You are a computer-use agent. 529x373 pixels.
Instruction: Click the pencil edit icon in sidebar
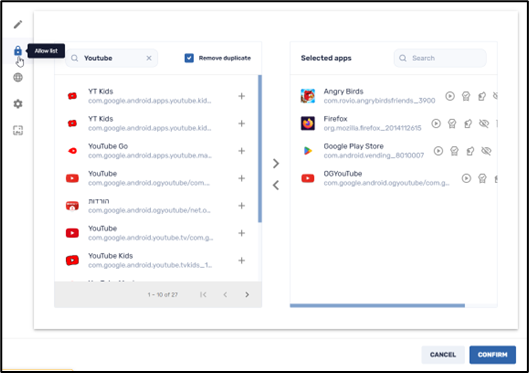(x=18, y=24)
